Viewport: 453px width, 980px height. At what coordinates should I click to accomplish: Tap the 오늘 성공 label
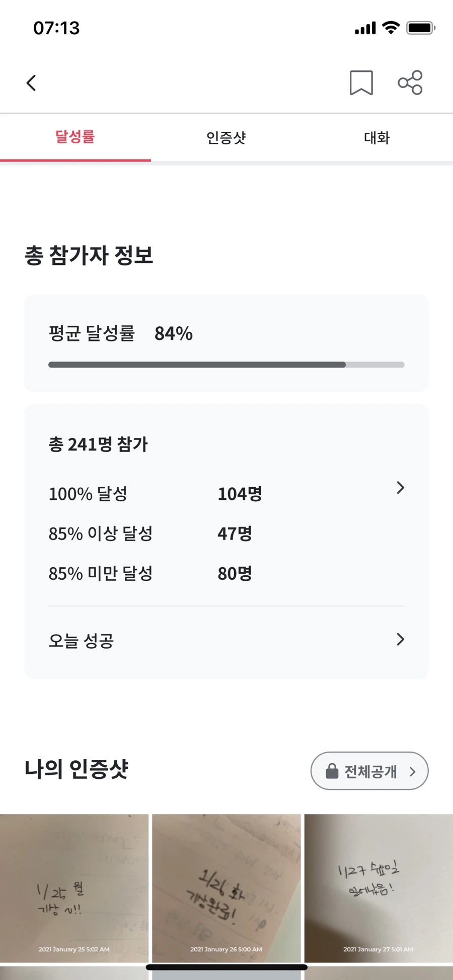(81, 641)
